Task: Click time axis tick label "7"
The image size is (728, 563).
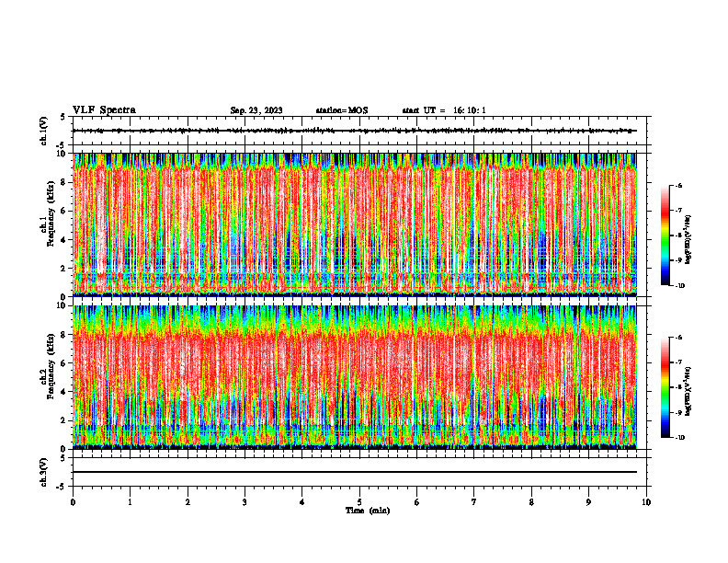Action: [x=474, y=502]
